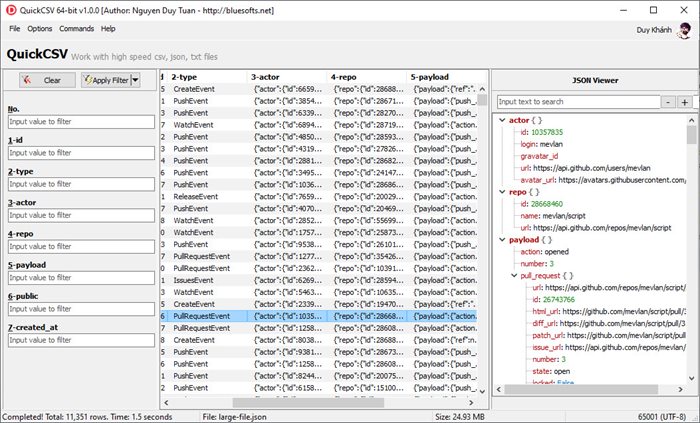700x423 pixels.
Task: Click the 65001 (UTF-8) encoding status
Action: [662, 417]
